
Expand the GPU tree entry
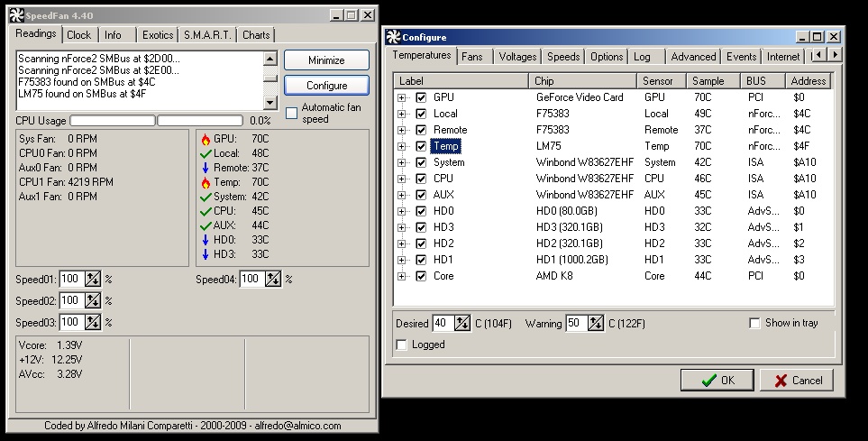tap(401, 97)
